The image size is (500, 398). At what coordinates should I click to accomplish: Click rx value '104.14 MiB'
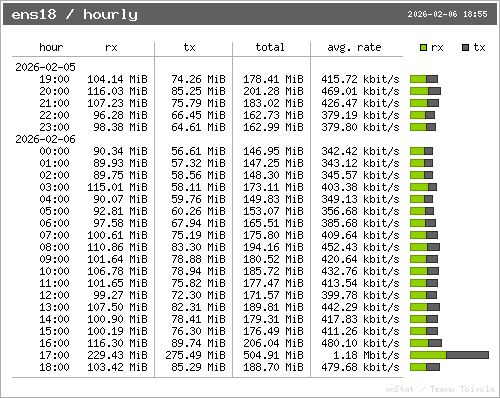[x=117, y=79]
